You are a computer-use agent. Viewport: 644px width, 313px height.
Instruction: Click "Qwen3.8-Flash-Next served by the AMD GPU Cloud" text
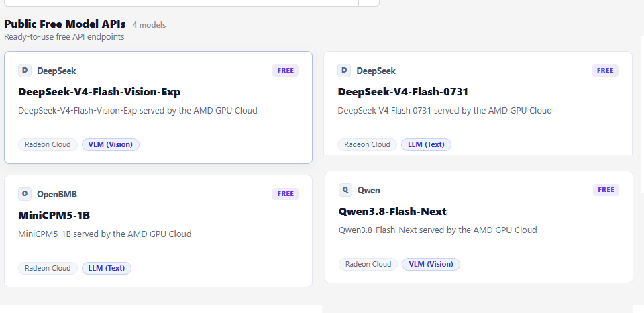438,230
